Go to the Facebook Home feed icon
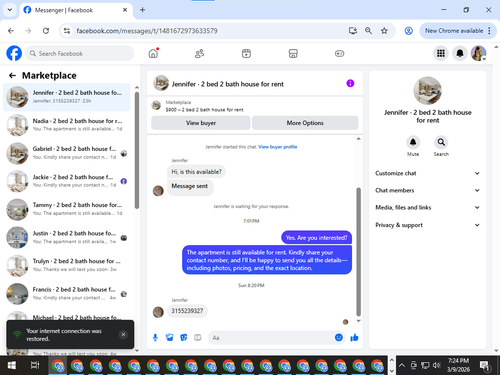This screenshot has width=500, height=375. pos(153,53)
